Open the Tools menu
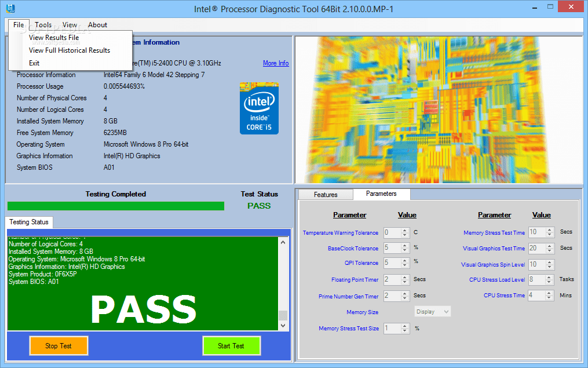588x368 pixels. [x=43, y=25]
